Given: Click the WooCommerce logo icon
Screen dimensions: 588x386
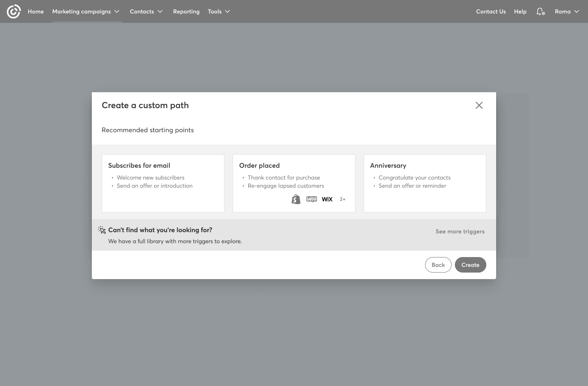Looking at the screenshot, I should click(312, 199).
